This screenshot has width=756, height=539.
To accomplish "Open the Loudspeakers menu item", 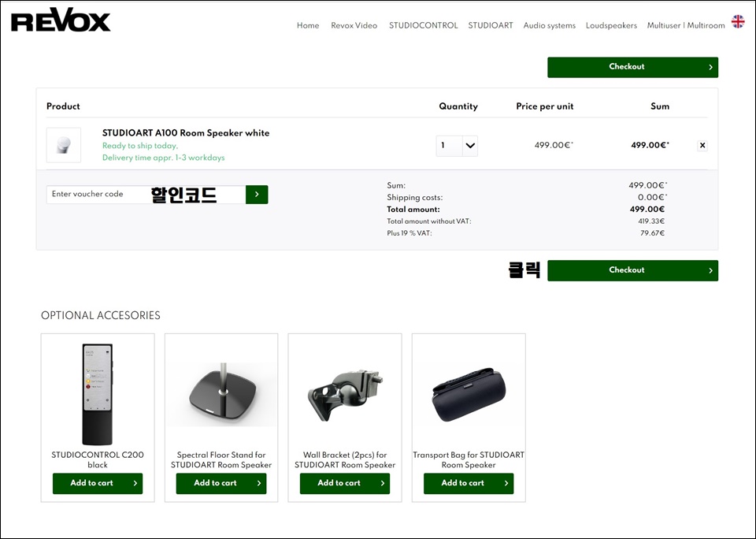I will click(x=611, y=25).
